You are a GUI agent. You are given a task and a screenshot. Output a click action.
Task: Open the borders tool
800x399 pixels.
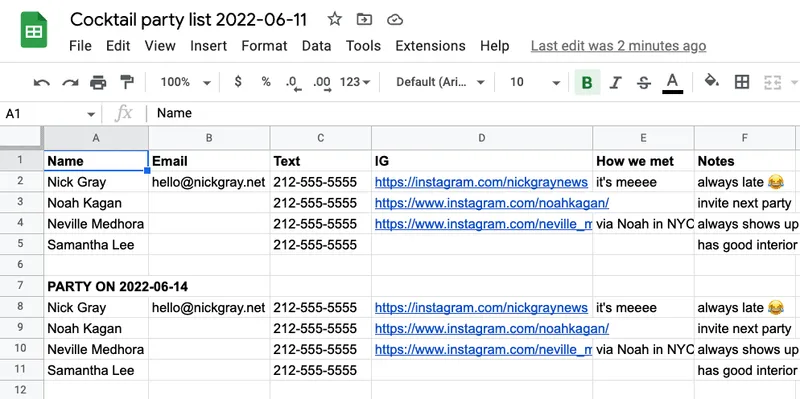(741, 82)
